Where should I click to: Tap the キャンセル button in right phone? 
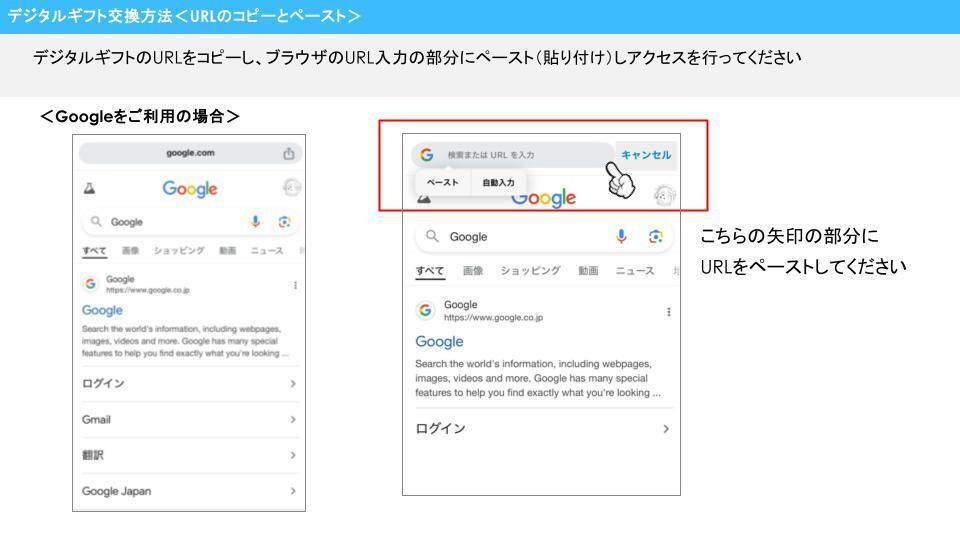click(646, 155)
